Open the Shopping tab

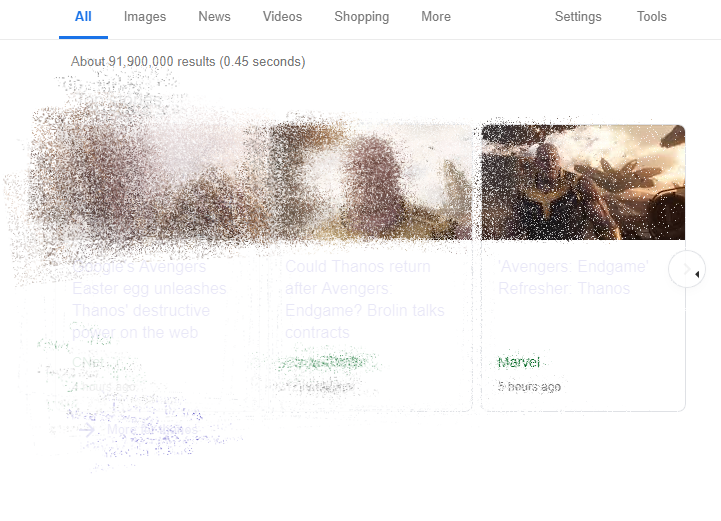click(x=361, y=17)
